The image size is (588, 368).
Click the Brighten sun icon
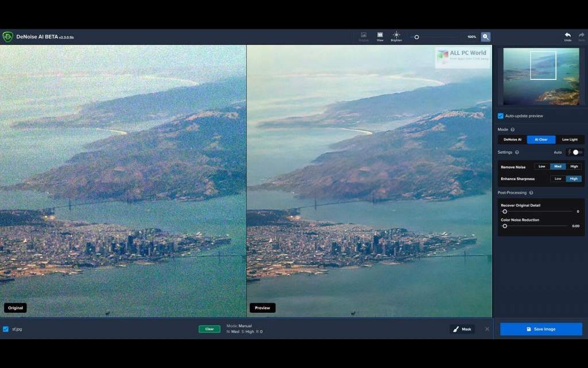tap(396, 37)
